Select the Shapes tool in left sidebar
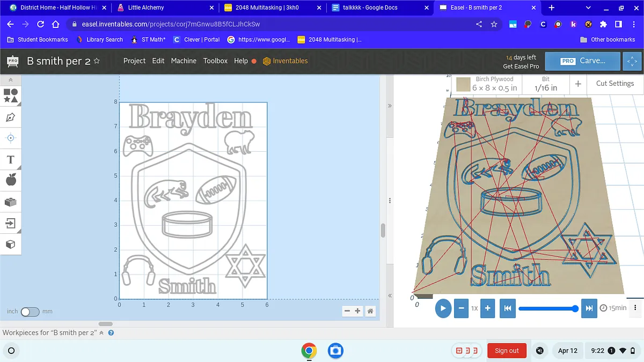 pyautogui.click(x=11, y=95)
